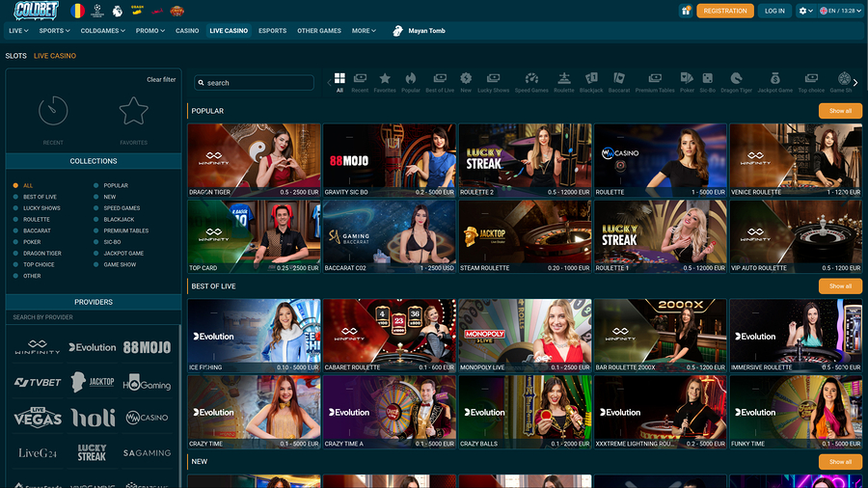
Task: Click the SEARCH BY PROVIDER field
Action: 93,317
